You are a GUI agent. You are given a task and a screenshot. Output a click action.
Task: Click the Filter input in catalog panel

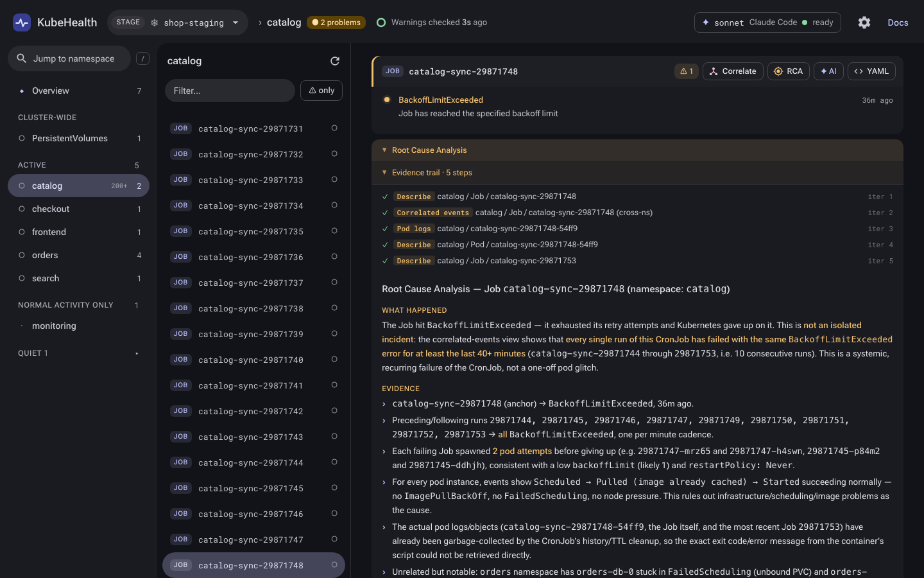(x=230, y=91)
